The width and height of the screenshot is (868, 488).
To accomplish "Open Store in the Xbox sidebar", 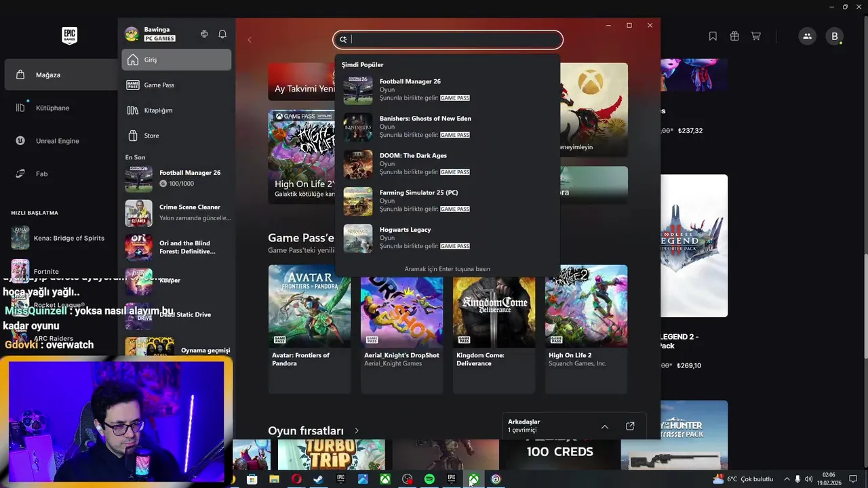I will [176, 136].
